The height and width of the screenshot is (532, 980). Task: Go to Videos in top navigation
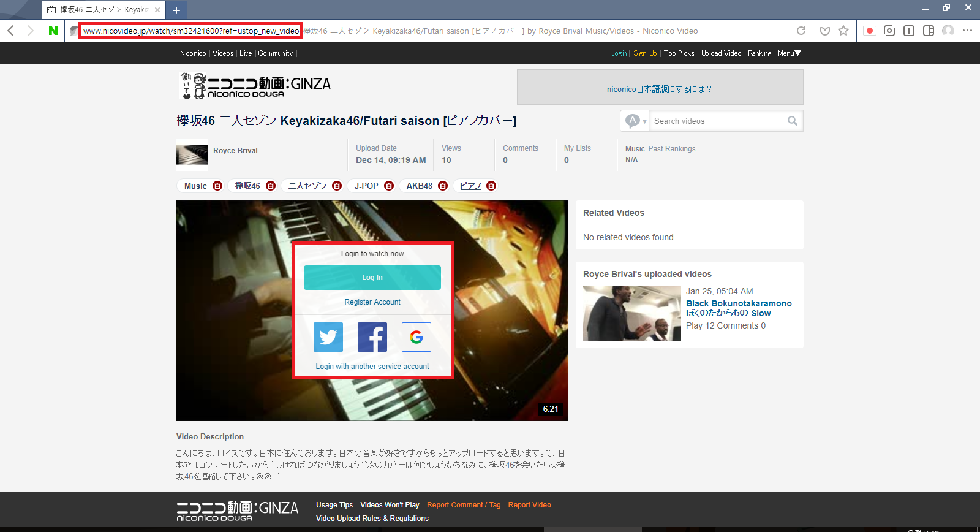223,53
